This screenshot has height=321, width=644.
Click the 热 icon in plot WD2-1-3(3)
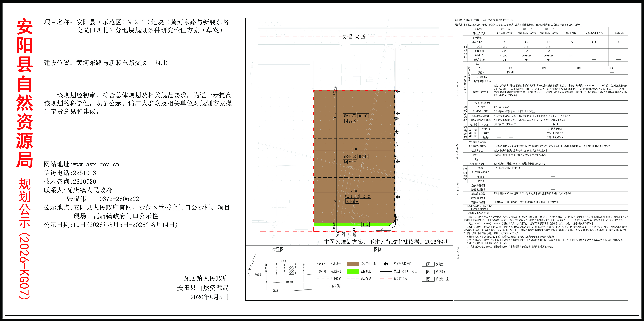[x=350, y=121]
